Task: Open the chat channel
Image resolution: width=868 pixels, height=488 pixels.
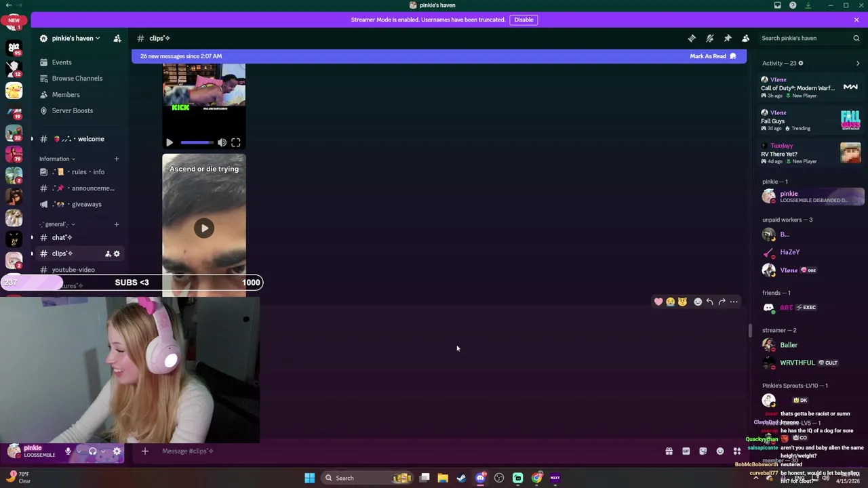Action: tap(80, 237)
